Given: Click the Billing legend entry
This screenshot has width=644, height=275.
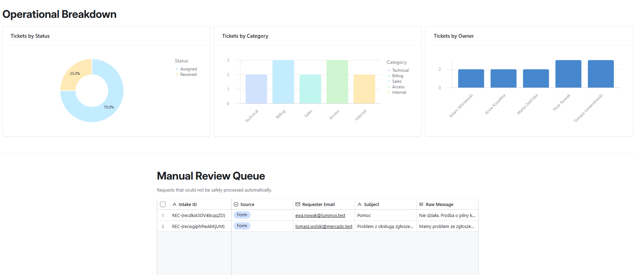Looking at the screenshot, I should click(395, 76).
